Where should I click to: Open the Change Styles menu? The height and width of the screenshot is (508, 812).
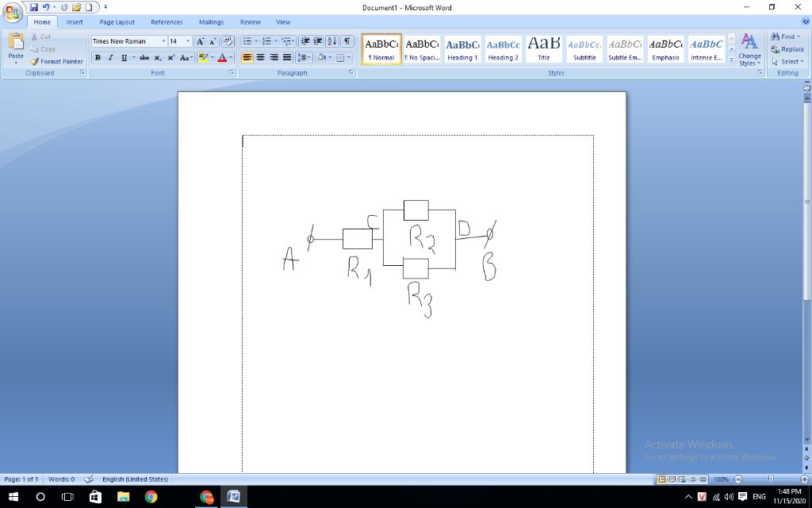pos(749,50)
